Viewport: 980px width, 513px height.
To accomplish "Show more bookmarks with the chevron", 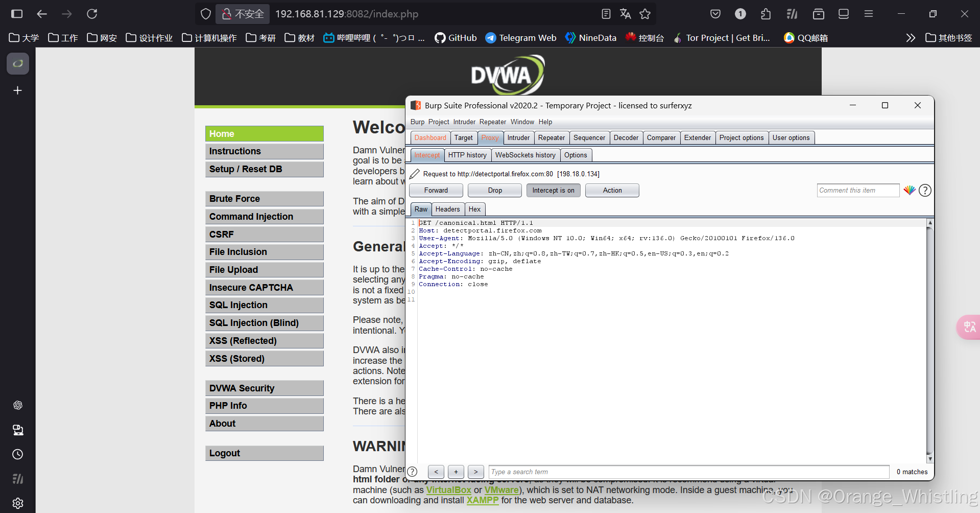I will pos(911,38).
